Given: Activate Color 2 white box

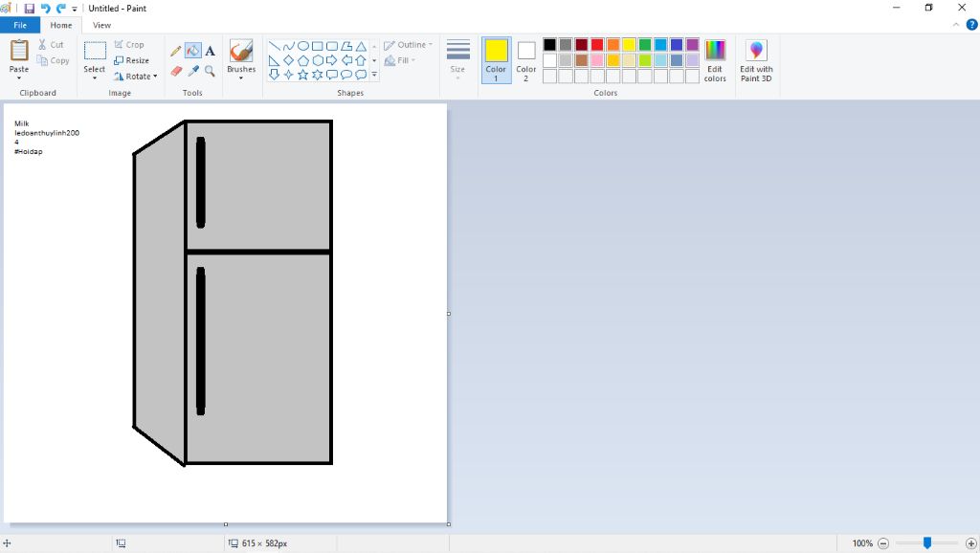Looking at the screenshot, I should tap(526, 60).
